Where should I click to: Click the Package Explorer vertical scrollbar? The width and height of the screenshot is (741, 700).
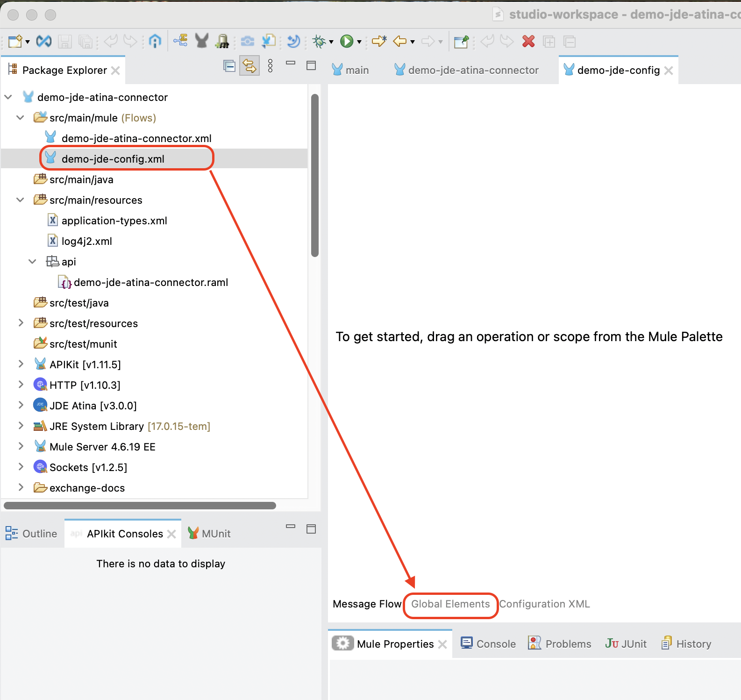(315, 175)
